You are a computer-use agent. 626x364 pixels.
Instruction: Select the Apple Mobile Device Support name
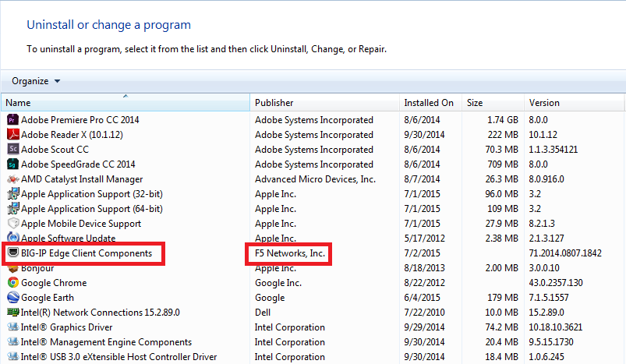pos(81,224)
